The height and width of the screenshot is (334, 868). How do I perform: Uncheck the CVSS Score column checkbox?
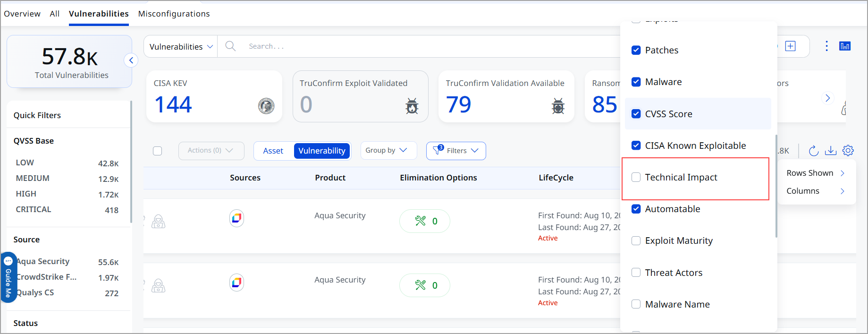636,114
